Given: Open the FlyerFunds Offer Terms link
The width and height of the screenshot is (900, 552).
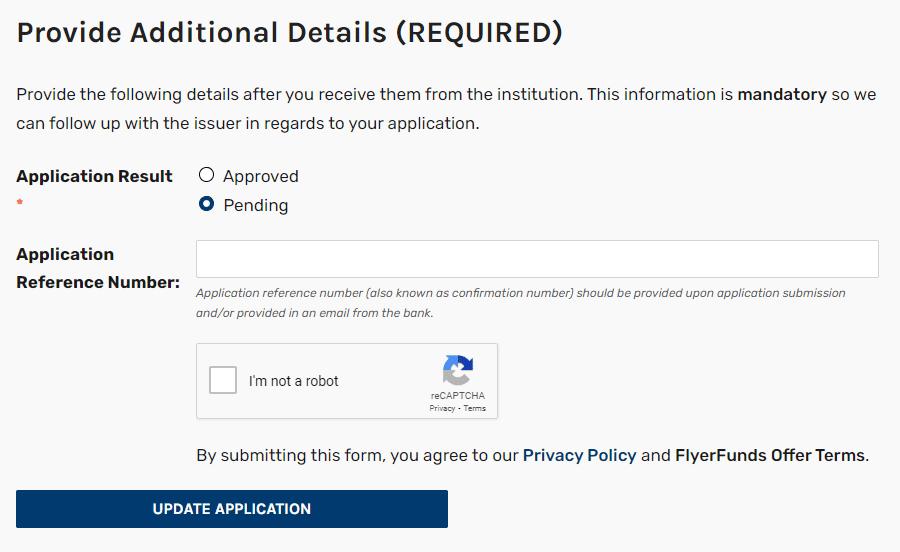Looking at the screenshot, I should 770,456.
